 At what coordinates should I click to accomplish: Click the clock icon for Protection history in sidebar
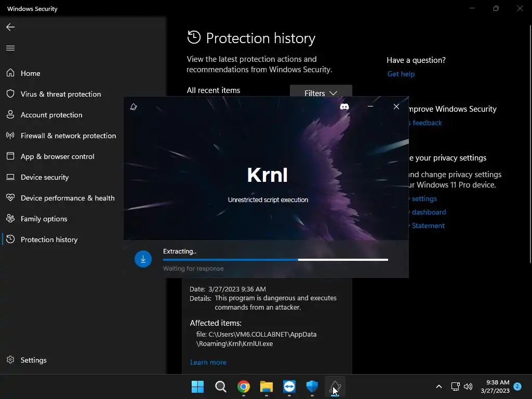[10, 239]
